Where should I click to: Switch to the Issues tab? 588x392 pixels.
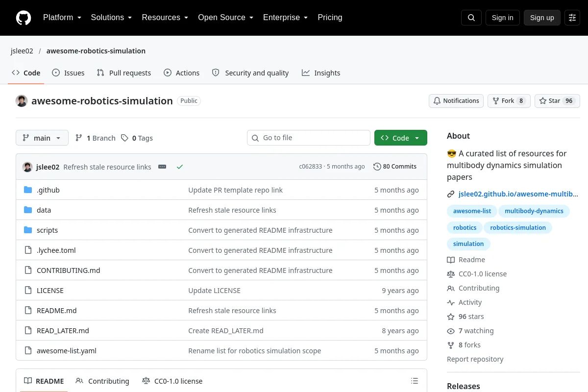(68, 73)
